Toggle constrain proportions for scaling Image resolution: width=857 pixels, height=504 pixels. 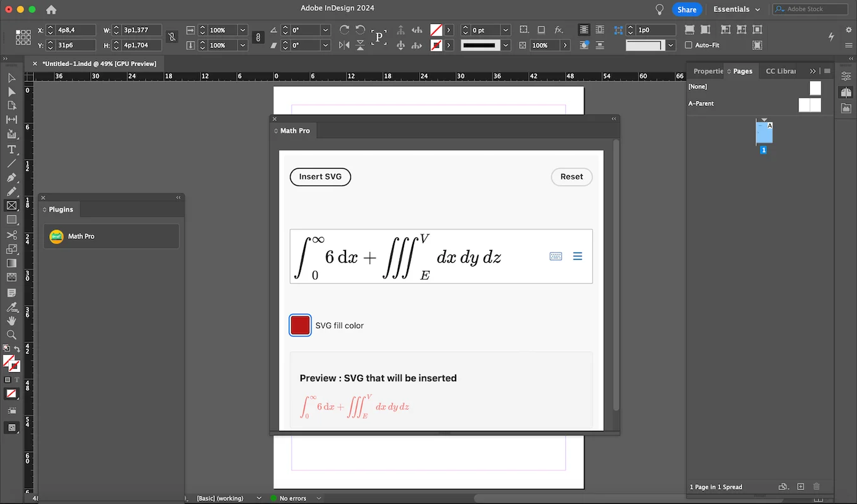(x=258, y=37)
